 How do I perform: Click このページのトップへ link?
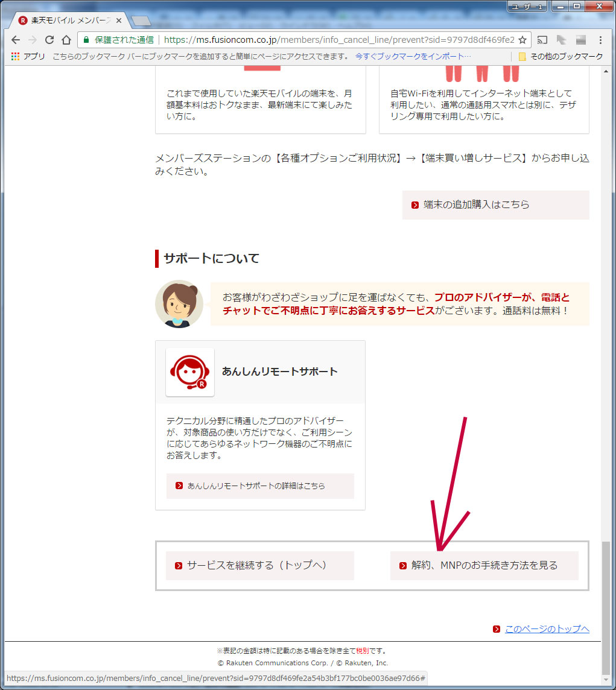(546, 629)
